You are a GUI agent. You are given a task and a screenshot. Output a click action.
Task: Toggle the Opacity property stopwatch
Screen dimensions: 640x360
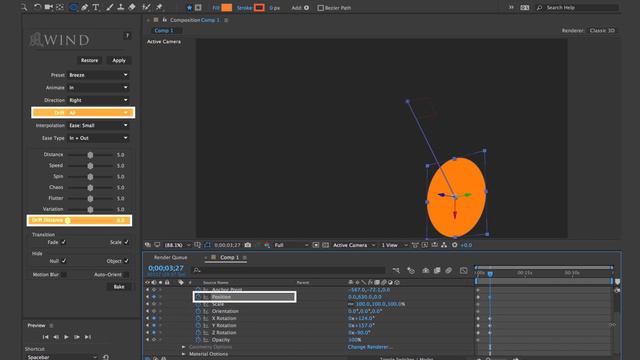pos(198,340)
